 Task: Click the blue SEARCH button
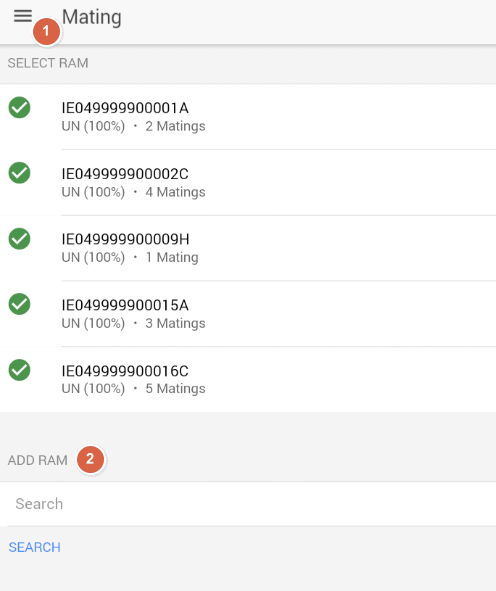[35, 547]
